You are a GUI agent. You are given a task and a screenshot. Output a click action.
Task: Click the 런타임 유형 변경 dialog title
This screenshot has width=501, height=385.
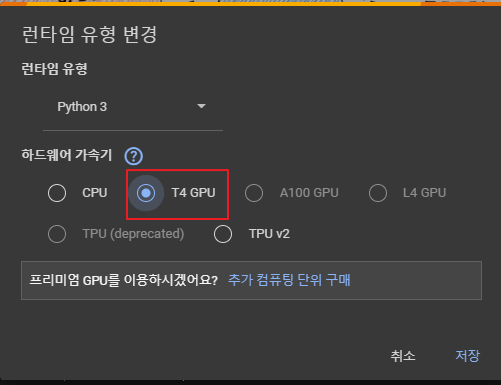tap(89, 35)
